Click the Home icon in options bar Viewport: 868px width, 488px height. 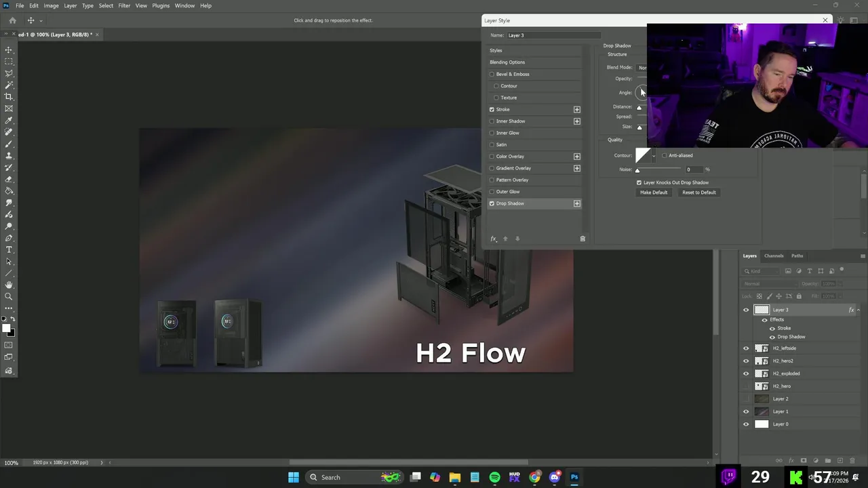point(12,20)
